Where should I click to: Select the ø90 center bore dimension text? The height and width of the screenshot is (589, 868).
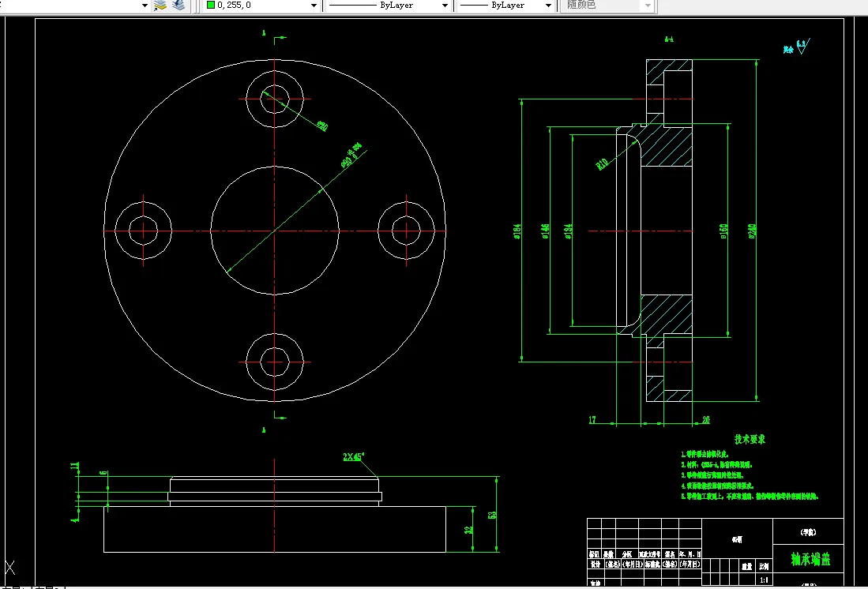pos(351,156)
